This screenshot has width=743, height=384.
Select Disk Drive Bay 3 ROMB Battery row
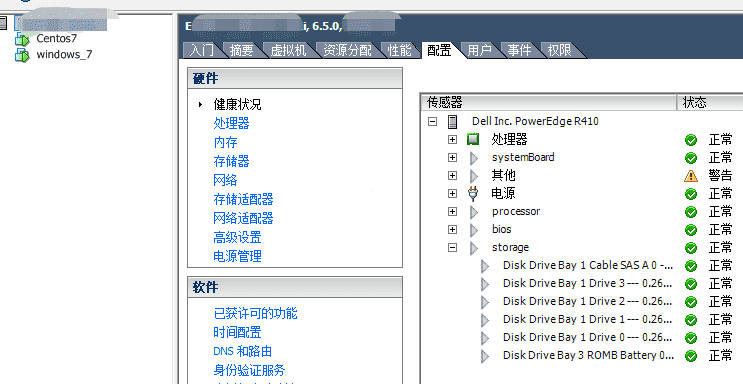click(588, 356)
